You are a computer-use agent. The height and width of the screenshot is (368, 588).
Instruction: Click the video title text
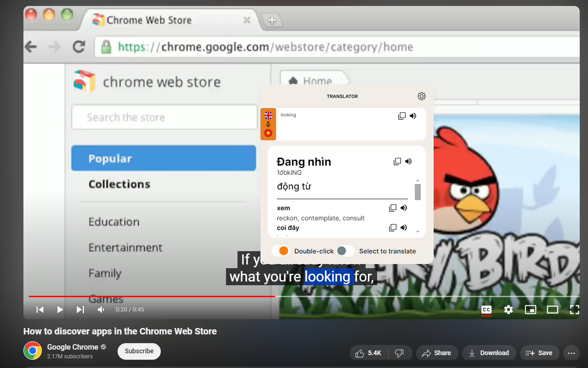coord(120,331)
